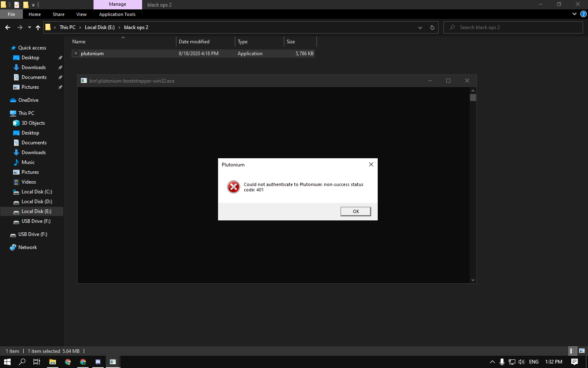Open Discord from the taskbar
Screen dimensions: 588x368
pyautogui.click(x=98, y=362)
